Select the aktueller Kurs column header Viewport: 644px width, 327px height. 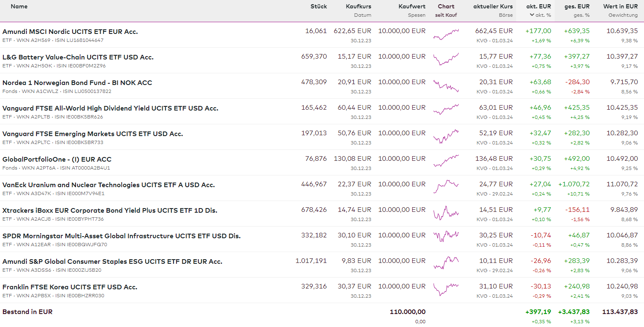(493, 6)
